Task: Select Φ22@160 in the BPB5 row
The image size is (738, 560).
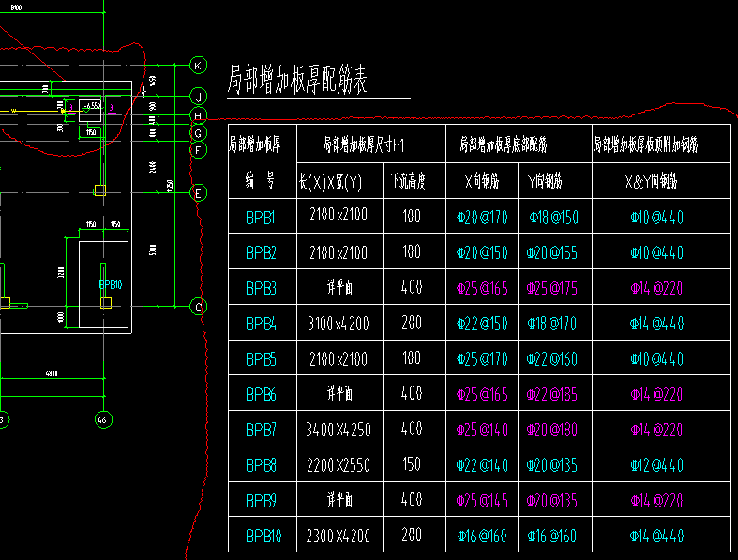Action: pos(551,360)
